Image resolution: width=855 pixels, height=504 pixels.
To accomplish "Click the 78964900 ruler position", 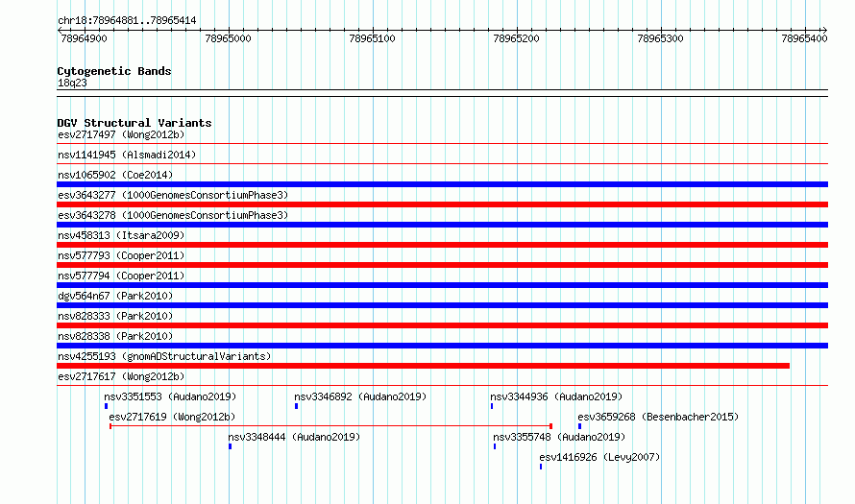I will 84,38.
